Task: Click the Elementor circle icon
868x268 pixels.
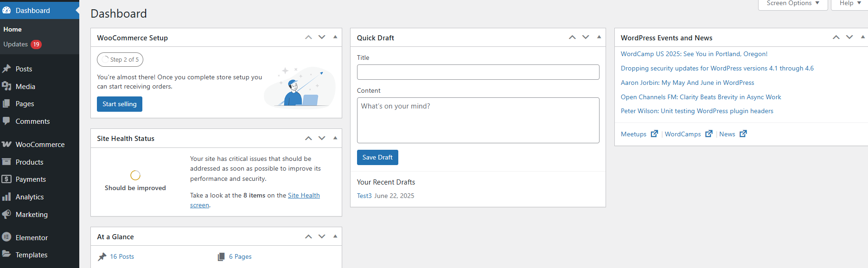Action: (6, 237)
